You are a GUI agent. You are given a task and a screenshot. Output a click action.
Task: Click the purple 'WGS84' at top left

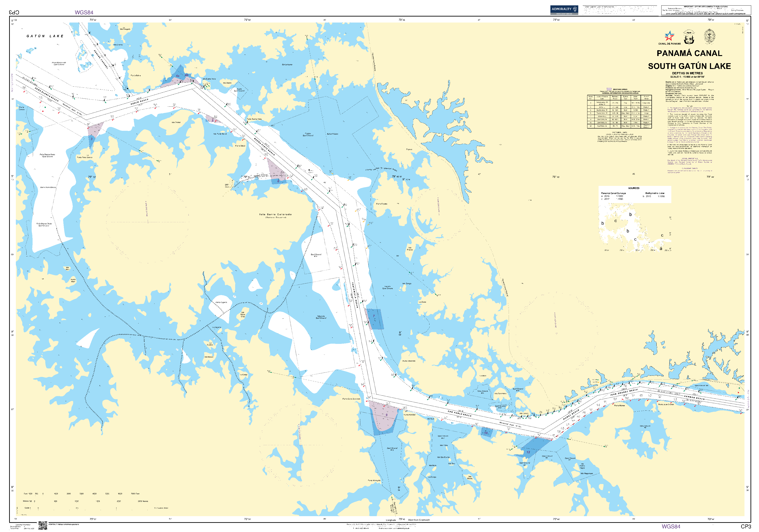point(84,12)
